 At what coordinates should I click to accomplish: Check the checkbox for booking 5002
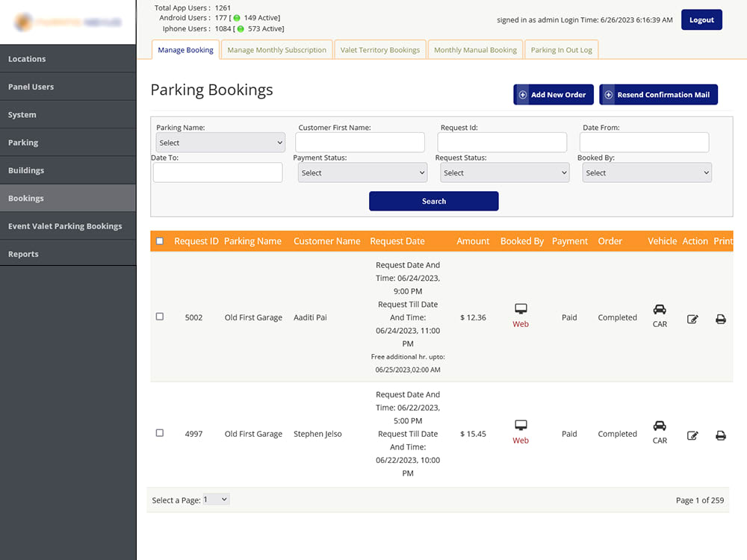coord(160,317)
